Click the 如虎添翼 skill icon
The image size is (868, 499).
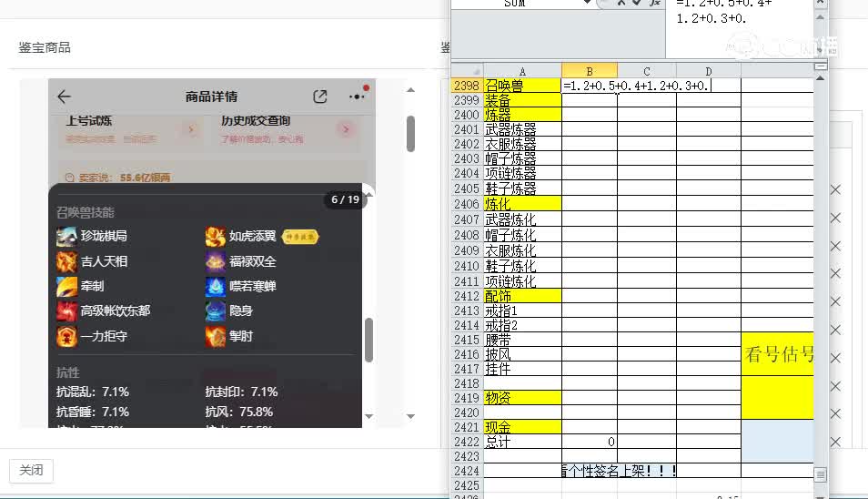coord(216,237)
